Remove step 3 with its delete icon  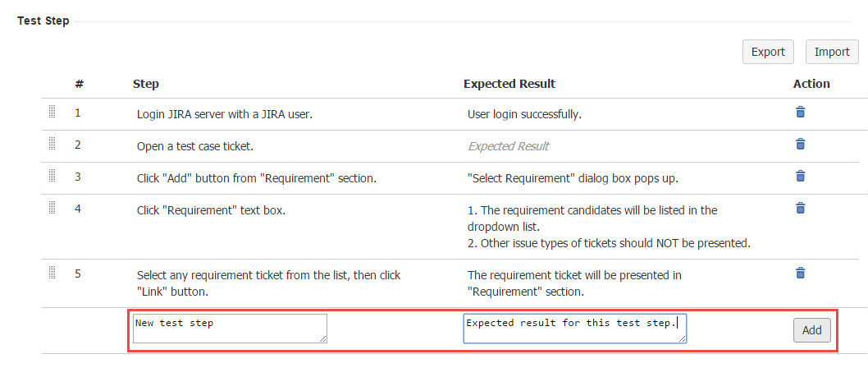point(800,175)
